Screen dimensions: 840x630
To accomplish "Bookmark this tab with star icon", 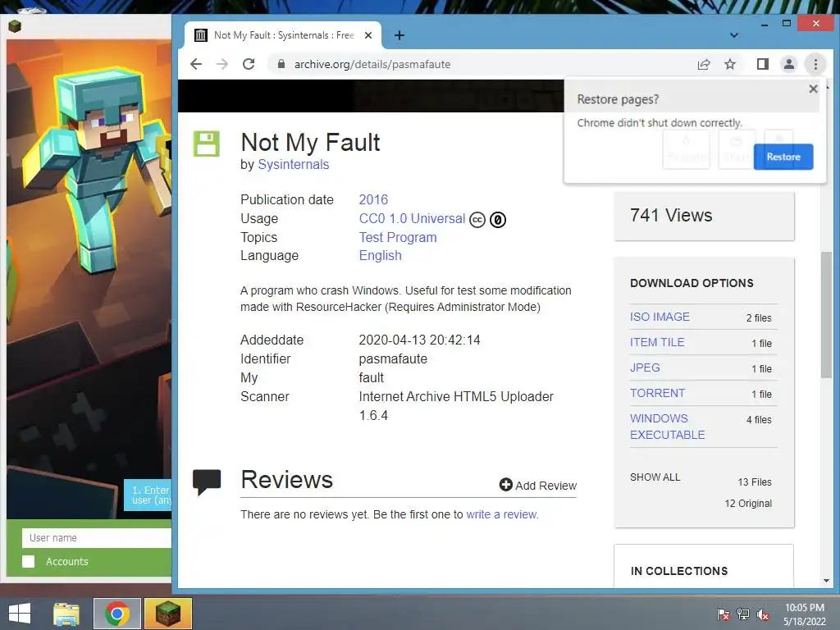I will click(730, 64).
